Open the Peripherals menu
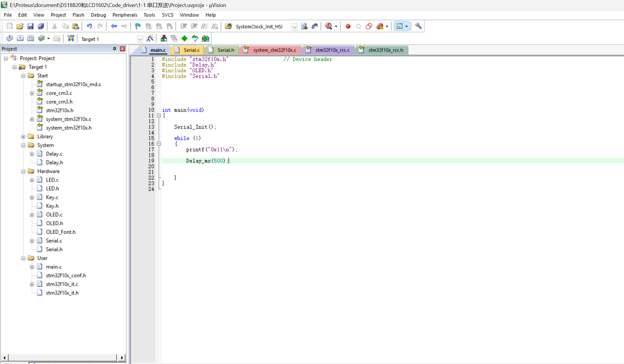Image resolution: width=624 pixels, height=364 pixels. [125, 15]
